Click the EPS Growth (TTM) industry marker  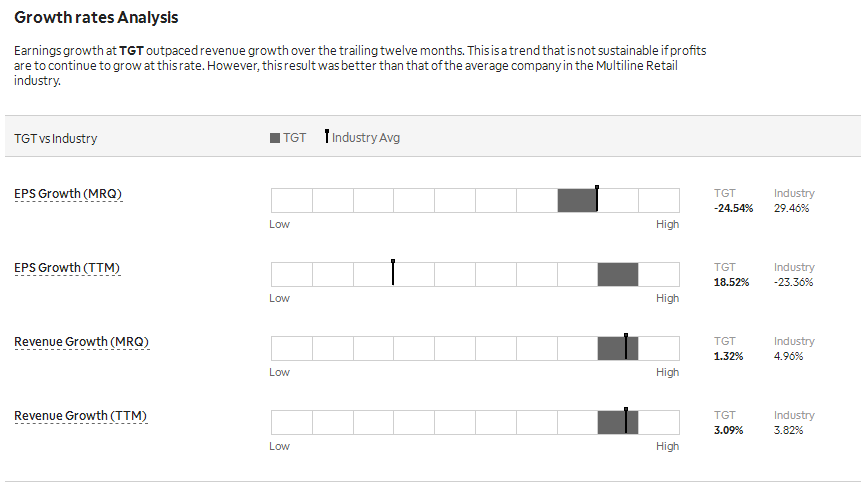393,272
